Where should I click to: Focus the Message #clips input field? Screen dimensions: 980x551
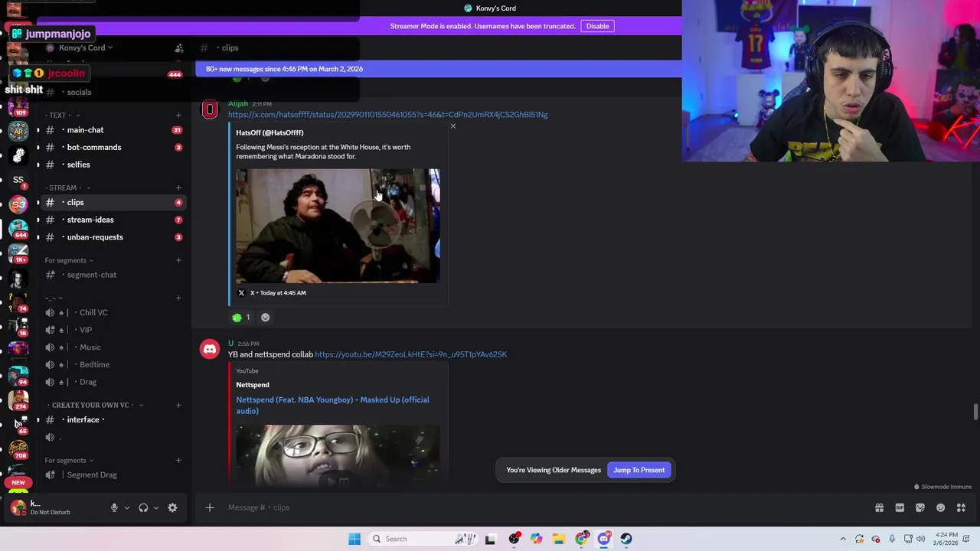point(536,507)
